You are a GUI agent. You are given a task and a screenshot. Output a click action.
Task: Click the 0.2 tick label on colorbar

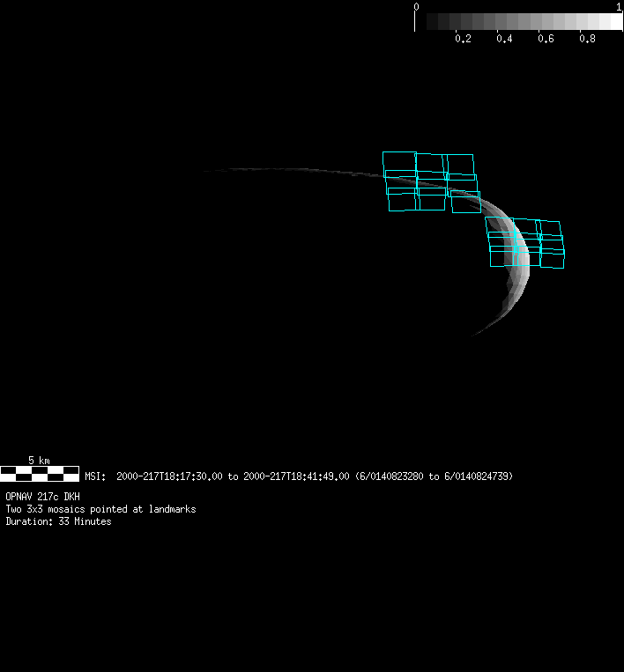463,39
